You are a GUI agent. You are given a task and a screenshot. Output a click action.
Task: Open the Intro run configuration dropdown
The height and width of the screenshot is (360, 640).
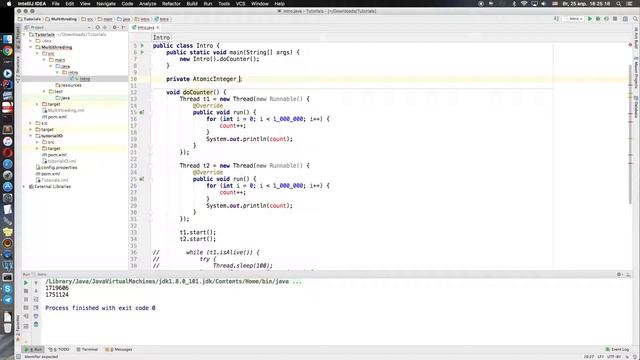575,19
